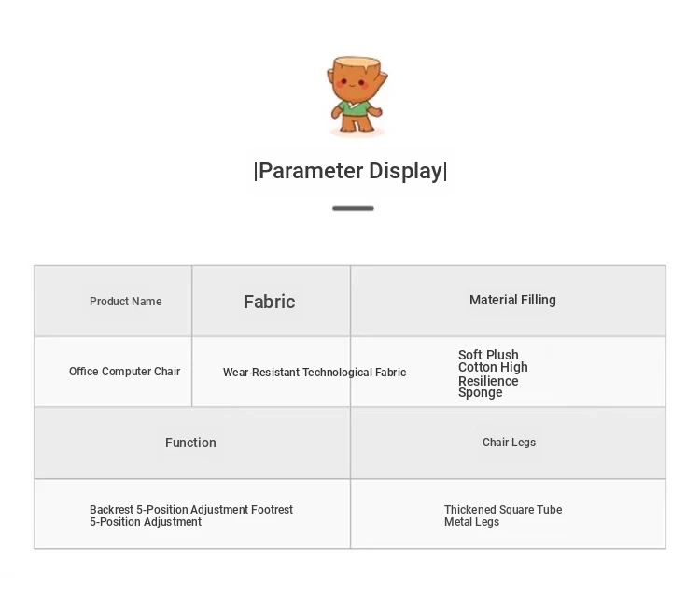Click the Soft Plush text line
700x605 pixels.
point(488,355)
